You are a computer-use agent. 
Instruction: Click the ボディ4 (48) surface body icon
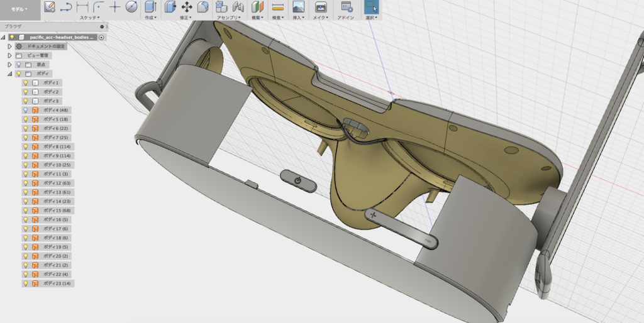[35, 110]
